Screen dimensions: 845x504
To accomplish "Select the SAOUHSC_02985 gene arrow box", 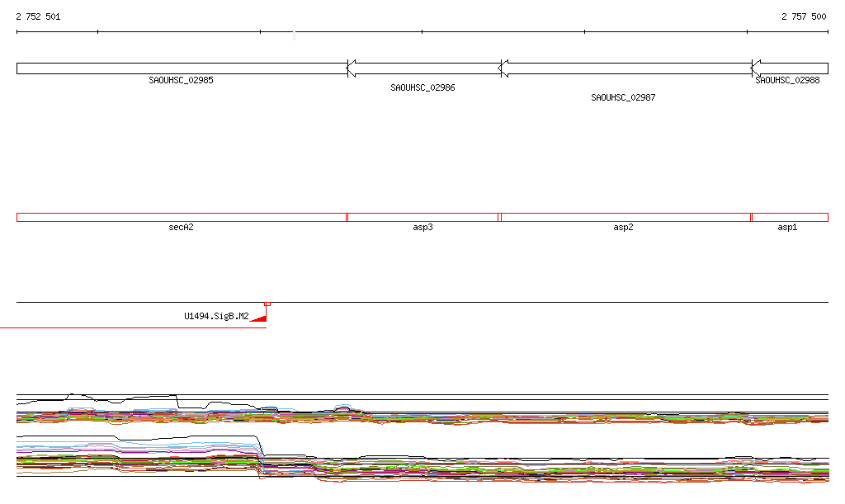I will 181,68.
